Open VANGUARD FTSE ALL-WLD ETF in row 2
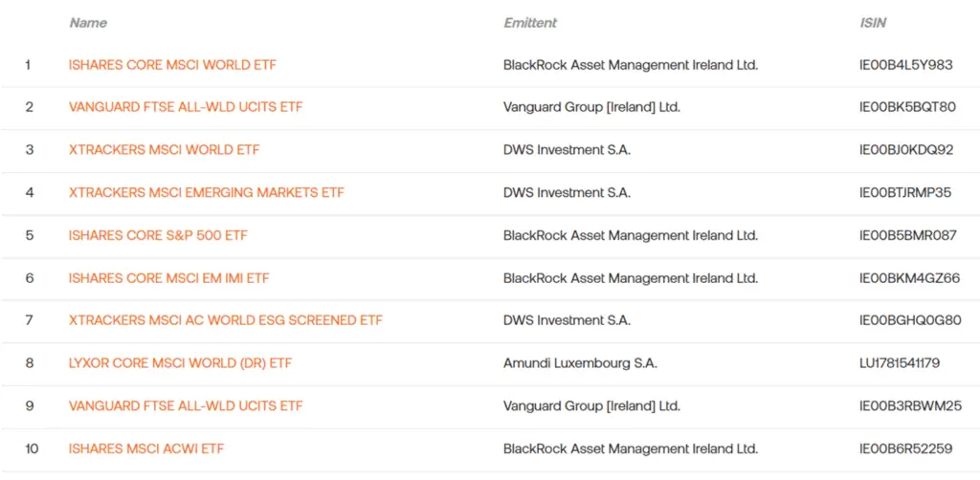This screenshot has width=980, height=480. 186,107
